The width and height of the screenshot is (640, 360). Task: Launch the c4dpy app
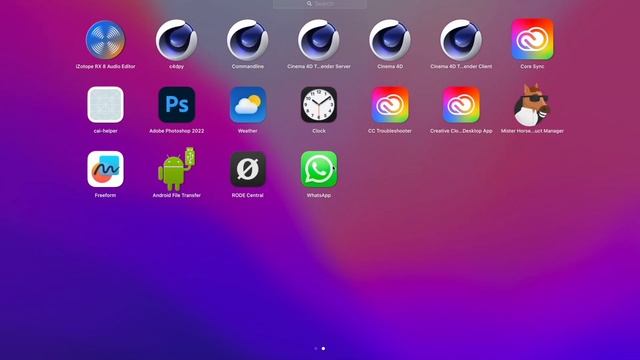176,40
